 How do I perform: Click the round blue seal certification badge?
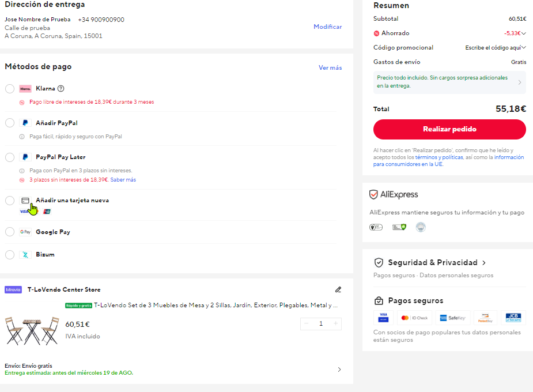[421, 227]
